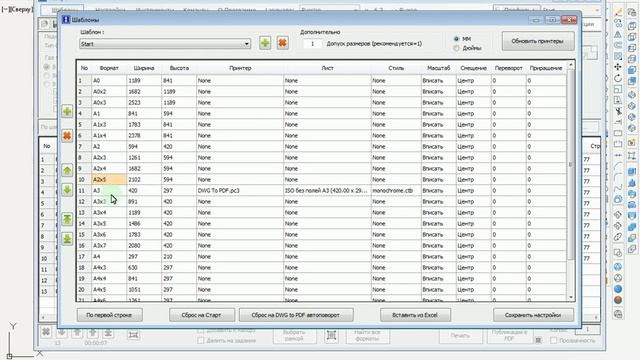This screenshot has height=360, width=640.
Task: Click width value 630 in row A4x3
Action: (x=144, y=268)
